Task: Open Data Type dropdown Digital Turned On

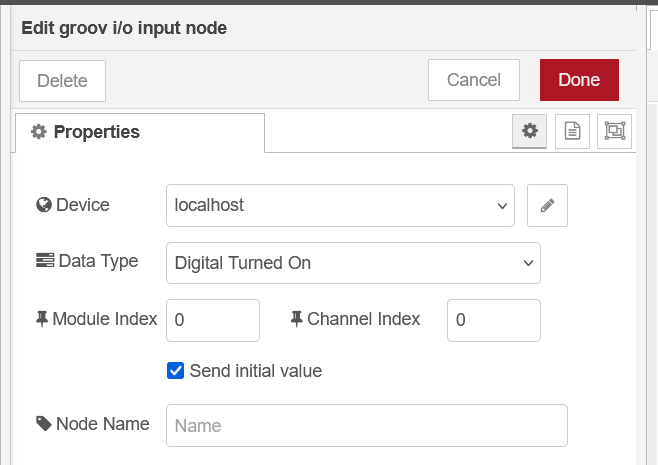Action: click(x=353, y=263)
